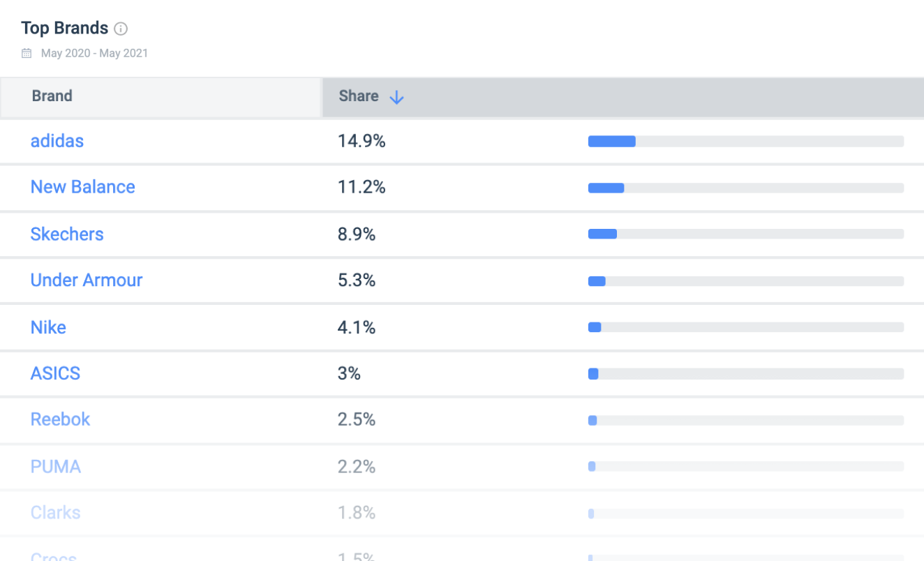Open the Nike brand link
Image resolution: width=924 pixels, height=561 pixels.
48,327
